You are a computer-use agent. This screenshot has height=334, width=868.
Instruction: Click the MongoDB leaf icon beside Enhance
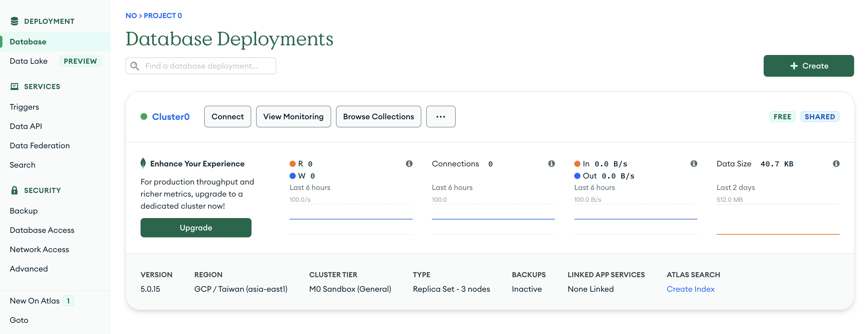click(143, 163)
